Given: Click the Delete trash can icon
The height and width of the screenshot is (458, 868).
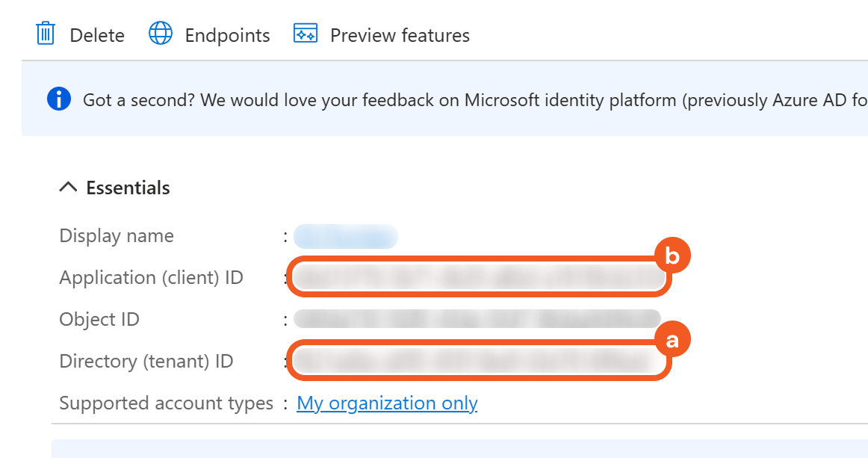Looking at the screenshot, I should [46, 34].
